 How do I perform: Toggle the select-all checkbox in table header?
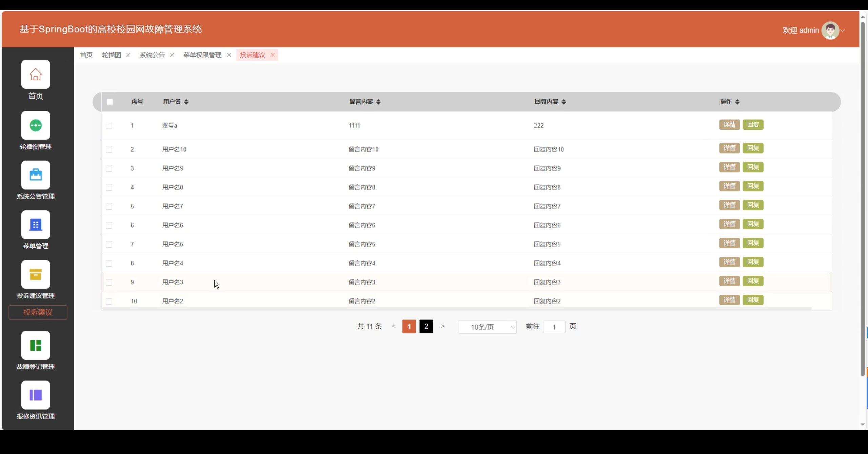click(110, 102)
